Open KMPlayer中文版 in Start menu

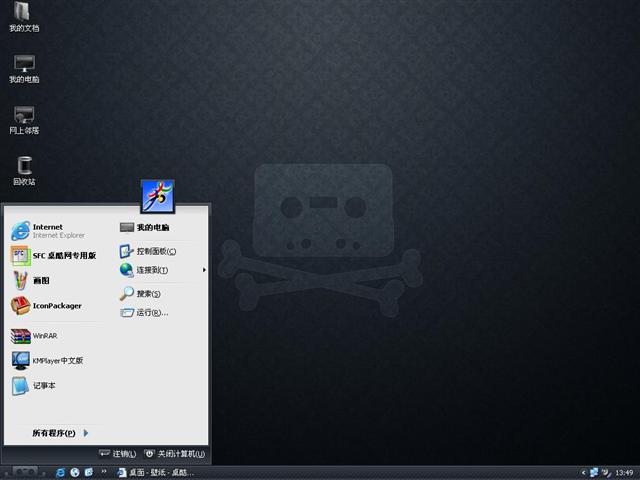coord(47,361)
